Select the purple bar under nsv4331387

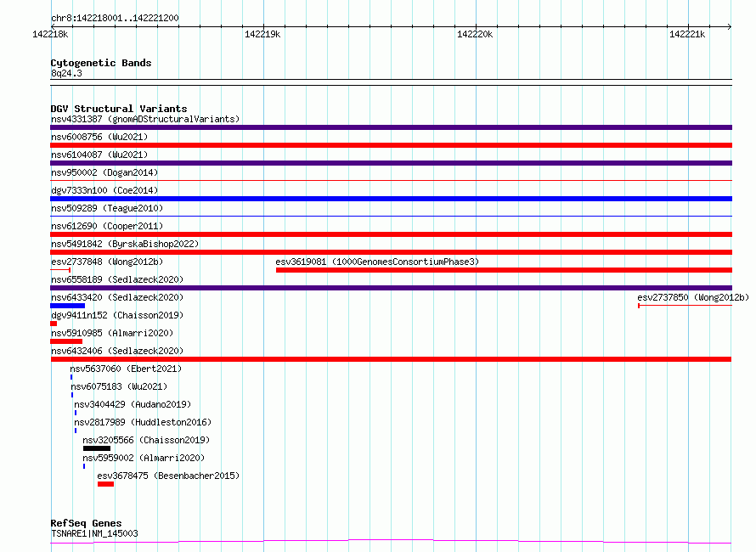pos(391,127)
